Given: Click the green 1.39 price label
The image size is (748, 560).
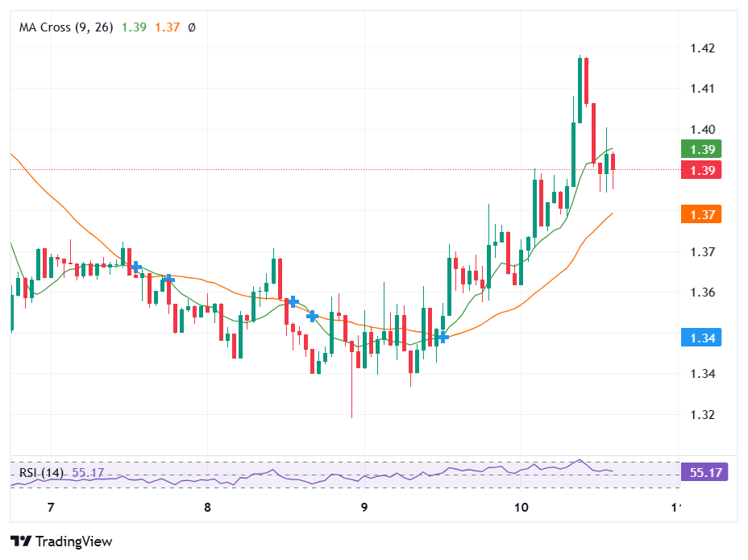Looking at the screenshot, I should [700, 149].
